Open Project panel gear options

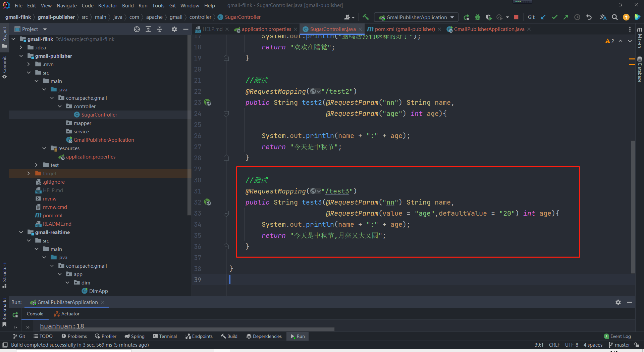pyautogui.click(x=174, y=29)
